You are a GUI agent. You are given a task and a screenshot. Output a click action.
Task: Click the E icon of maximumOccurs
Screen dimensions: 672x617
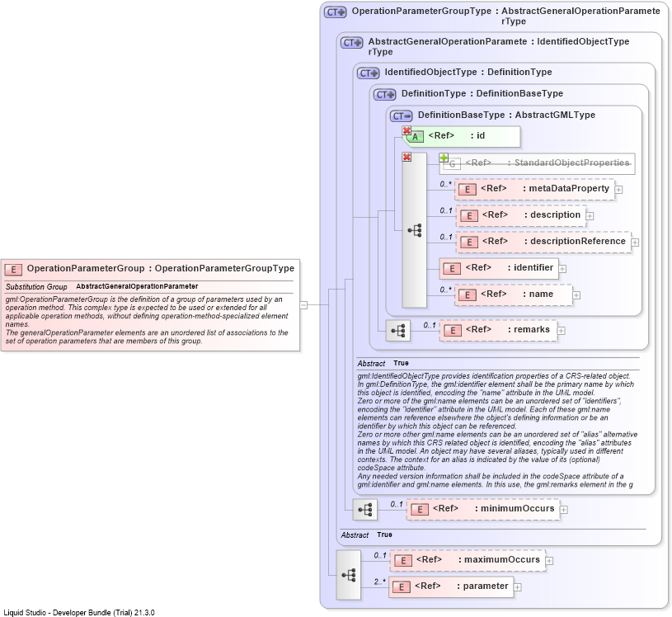pos(403,560)
